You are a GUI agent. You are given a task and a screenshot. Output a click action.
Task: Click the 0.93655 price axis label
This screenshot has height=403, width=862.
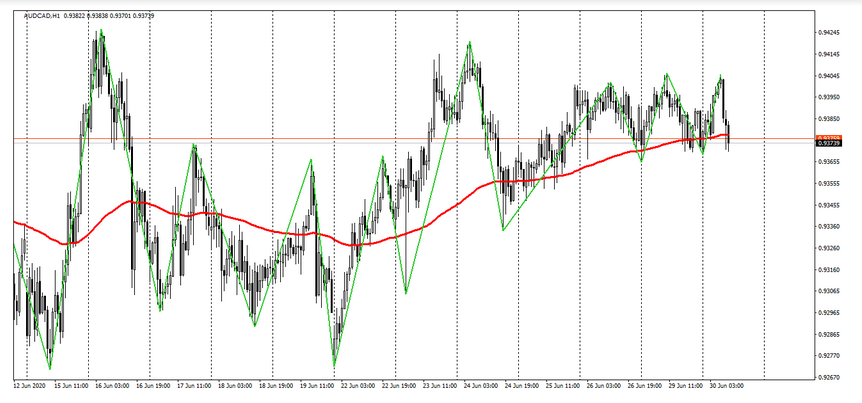coord(827,161)
